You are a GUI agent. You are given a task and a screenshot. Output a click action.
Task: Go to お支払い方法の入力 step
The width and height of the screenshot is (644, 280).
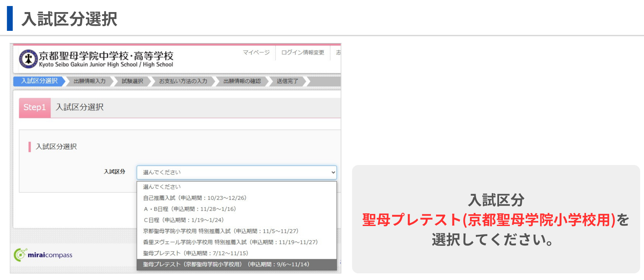[183, 81]
